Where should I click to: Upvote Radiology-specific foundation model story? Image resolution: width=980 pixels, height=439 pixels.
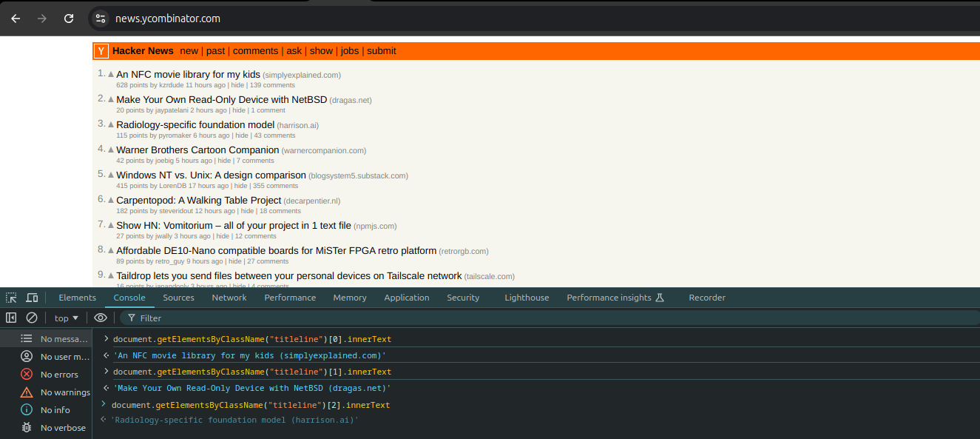(x=111, y=125)
